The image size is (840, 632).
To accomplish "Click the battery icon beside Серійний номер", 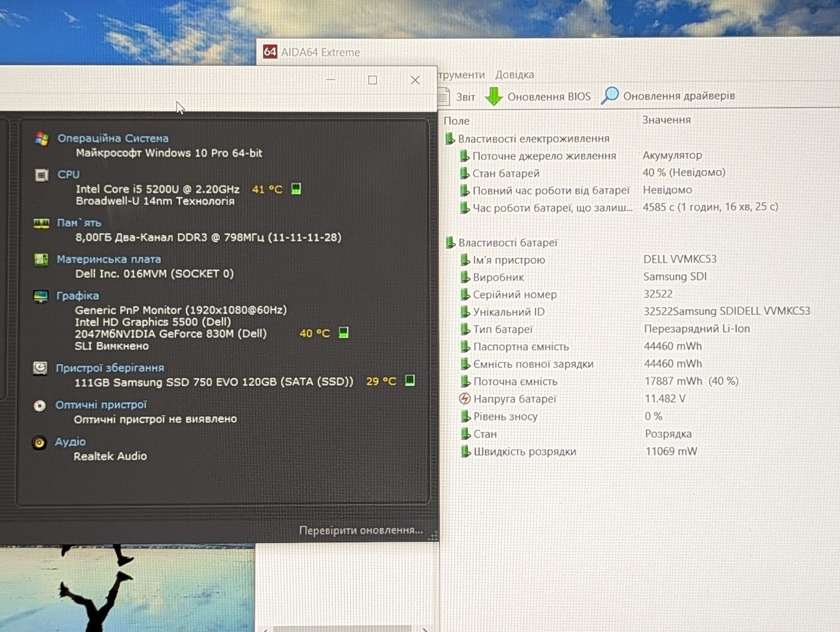I will 465,295.
